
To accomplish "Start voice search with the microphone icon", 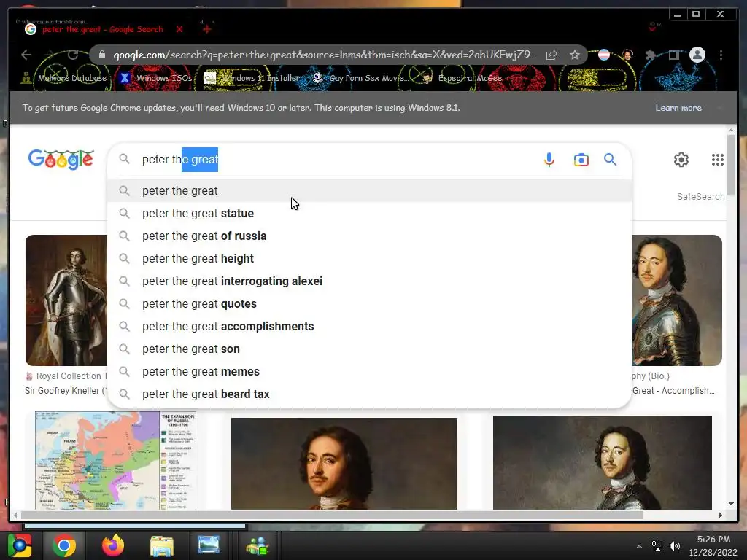I will [549, 160].
